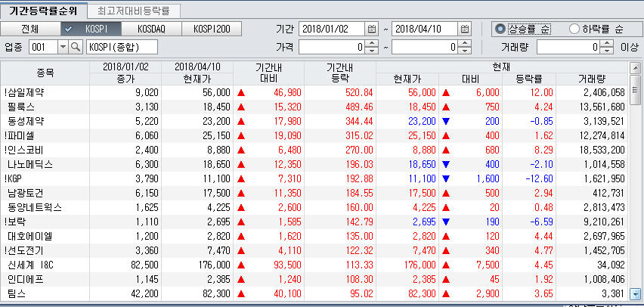Click the 93,500 period difference cell

[287, 265]
